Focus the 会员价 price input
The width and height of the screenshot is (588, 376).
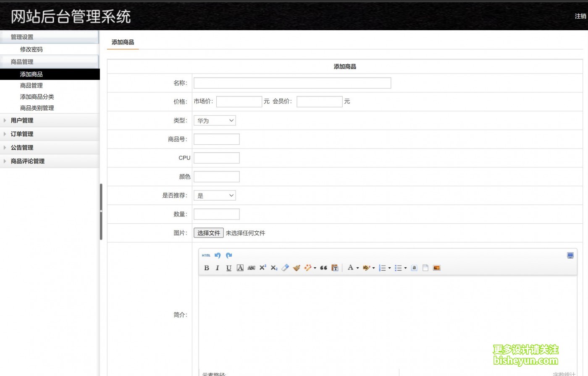pyautogui.click(x=320, y=102)
